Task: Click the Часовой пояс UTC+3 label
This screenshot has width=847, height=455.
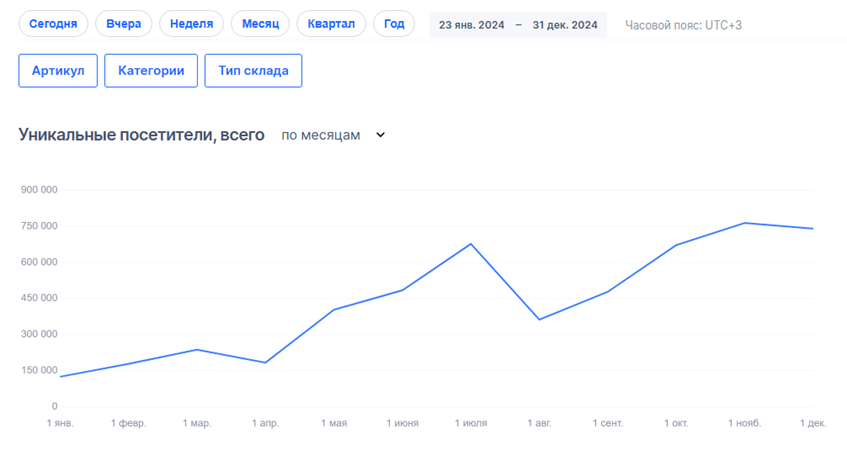Action: 683,25
